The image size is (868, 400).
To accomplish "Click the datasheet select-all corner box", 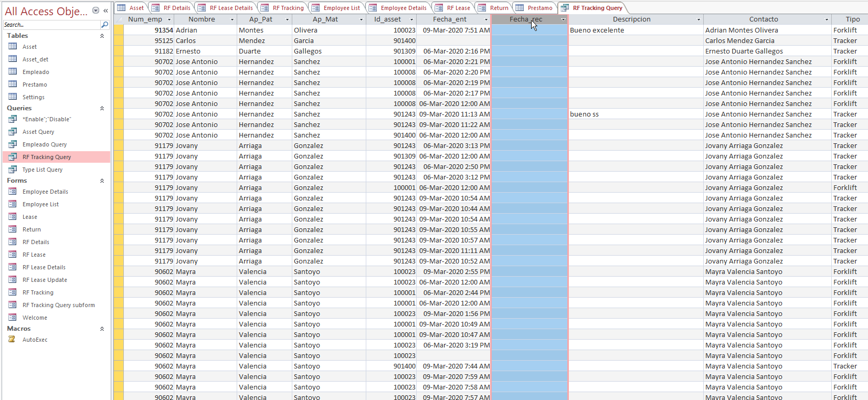I will [x=119, y=19].
